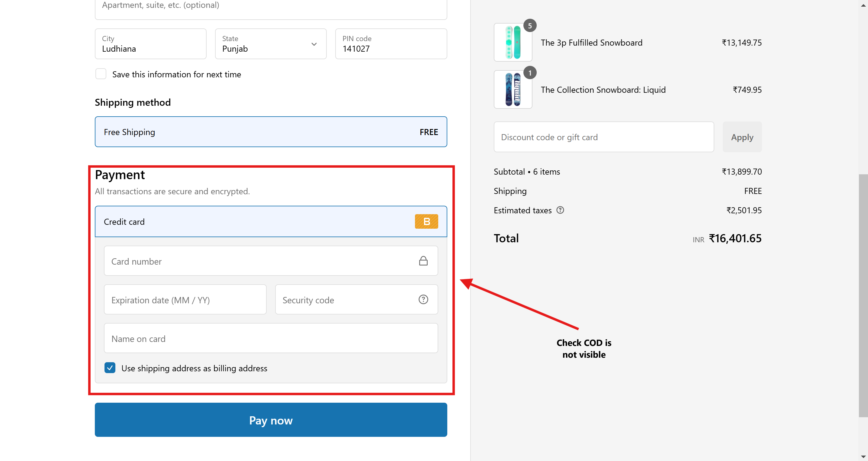868x461 pixels.
Task: Click the Expiration date field
Action: point(185,300)
